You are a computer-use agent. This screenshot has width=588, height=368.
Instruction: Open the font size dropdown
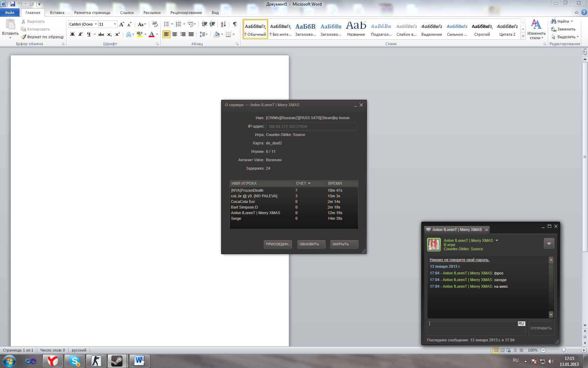pyautogui.click(x=115, y=24)
